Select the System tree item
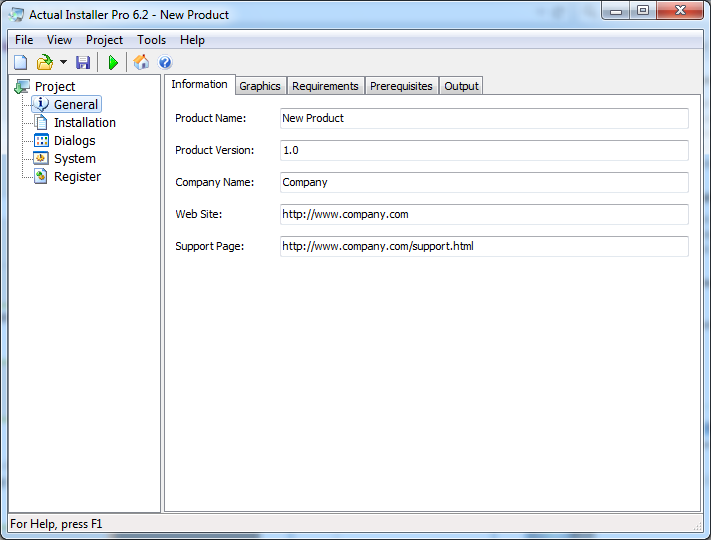 point(75,158)
